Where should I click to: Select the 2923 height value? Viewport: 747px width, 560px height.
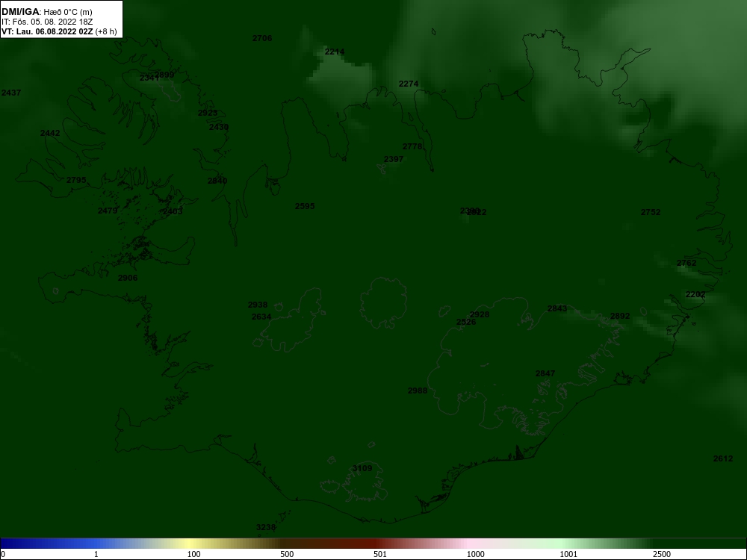coord(208,113)
